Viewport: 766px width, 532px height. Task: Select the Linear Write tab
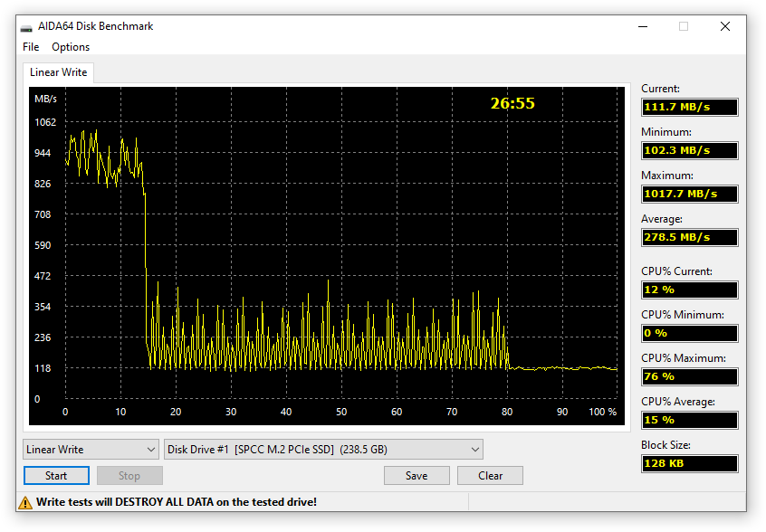pos(57,72)
